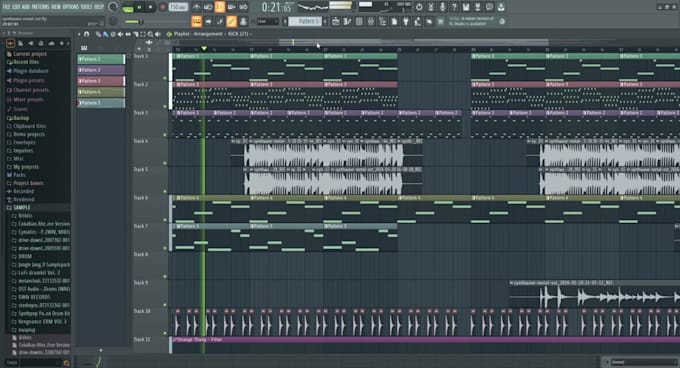Click the tempo tapper icon
Viewport: 680px width, 368px height.
click(x=417, y=21)
